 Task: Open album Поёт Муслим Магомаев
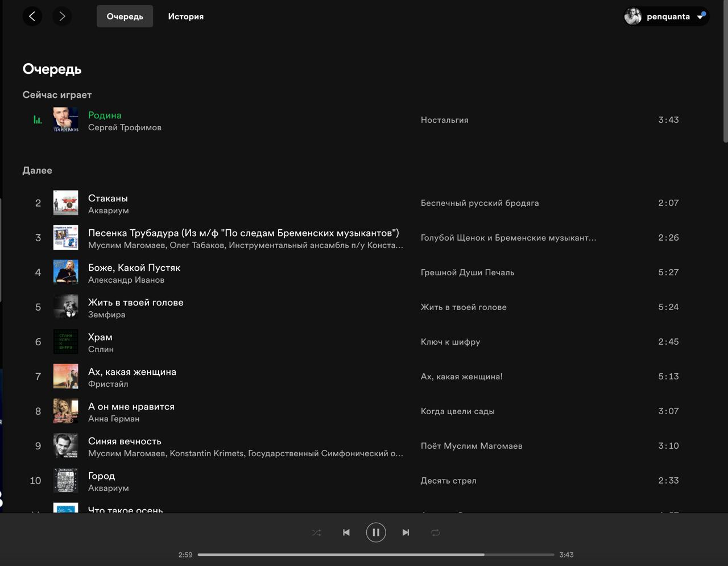pyautogui.click(x=471, y=446)
